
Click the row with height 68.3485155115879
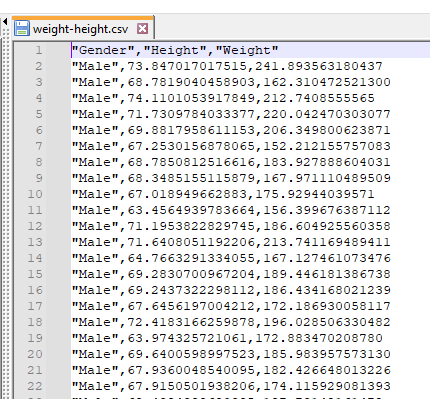click(231, 178)
